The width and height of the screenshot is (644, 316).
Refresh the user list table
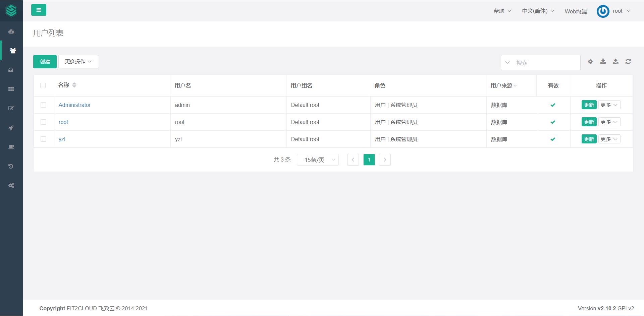point(628,62)
